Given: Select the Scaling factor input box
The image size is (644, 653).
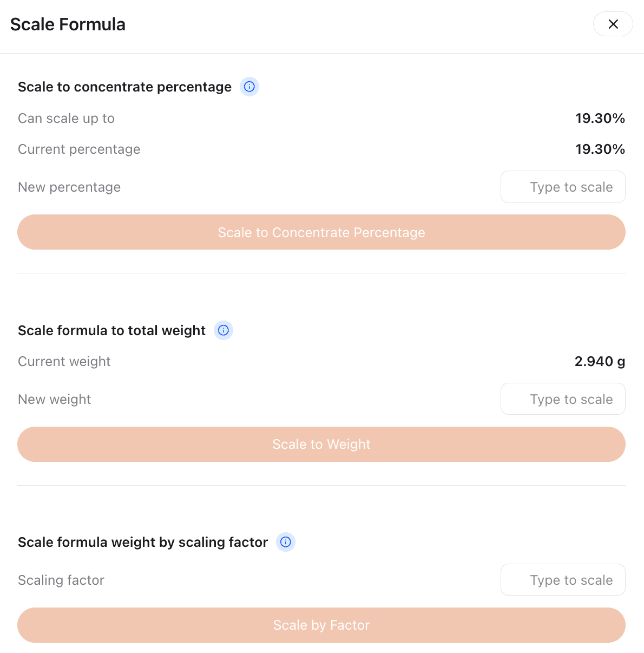Looking at the screenshot, I should 563,580.
